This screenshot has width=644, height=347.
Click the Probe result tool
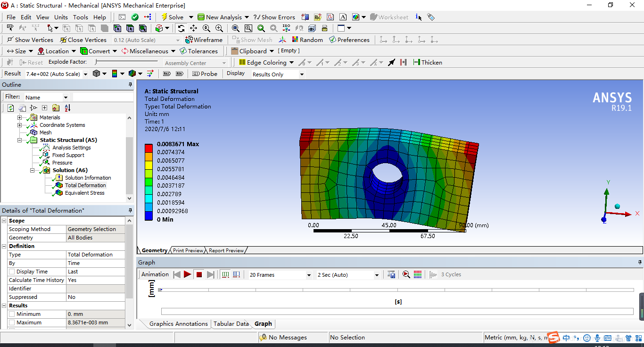[205, 74]
